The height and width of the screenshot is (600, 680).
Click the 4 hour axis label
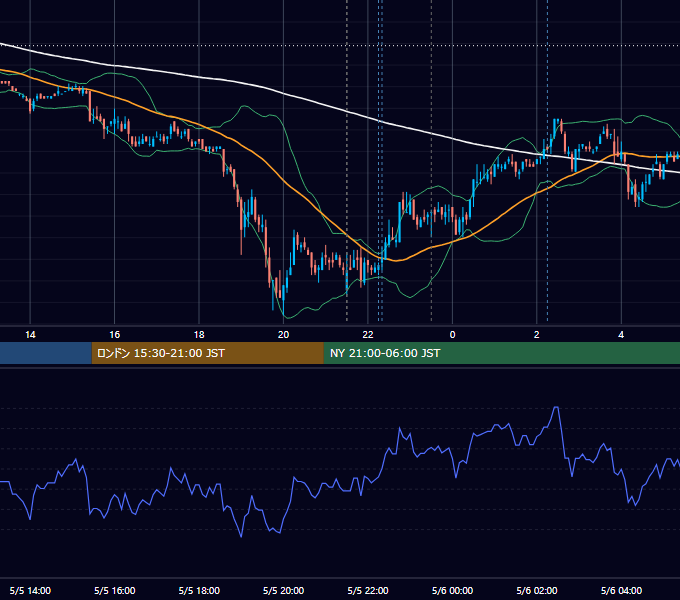coord(621,335)
